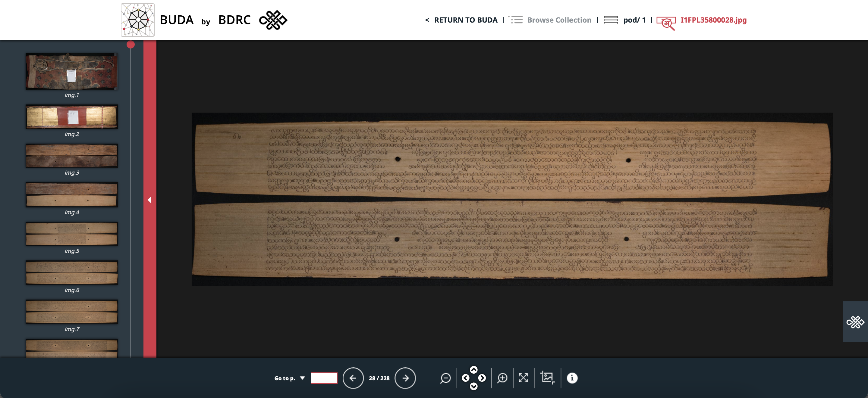Open the image download/crop tool
Screen dimensions: 868x398
548,378
